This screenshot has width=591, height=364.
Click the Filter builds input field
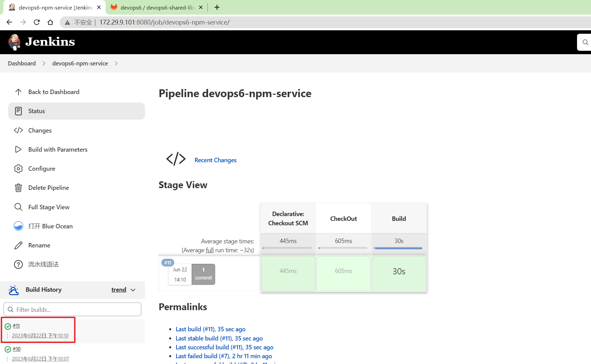point(72,309)
